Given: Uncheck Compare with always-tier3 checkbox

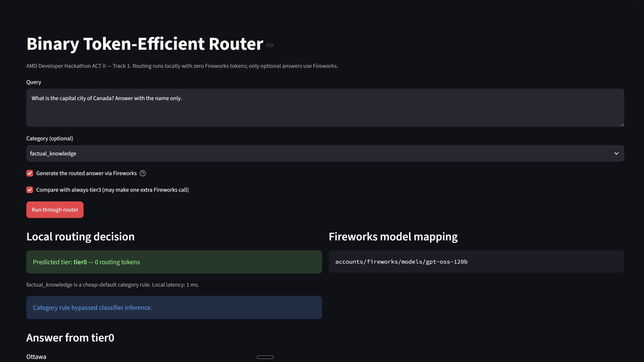Looking at the screenshot, I should [x=29, y=190].
